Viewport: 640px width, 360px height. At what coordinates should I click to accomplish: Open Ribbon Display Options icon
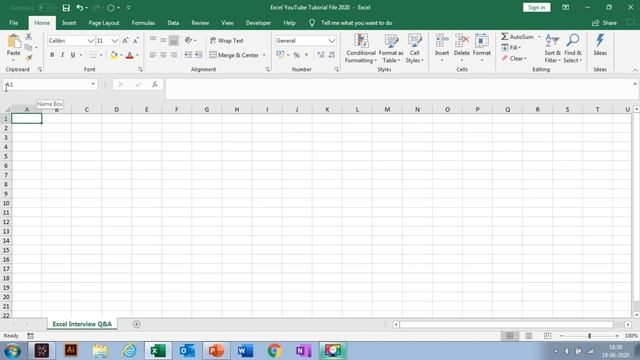click(565, 8)
